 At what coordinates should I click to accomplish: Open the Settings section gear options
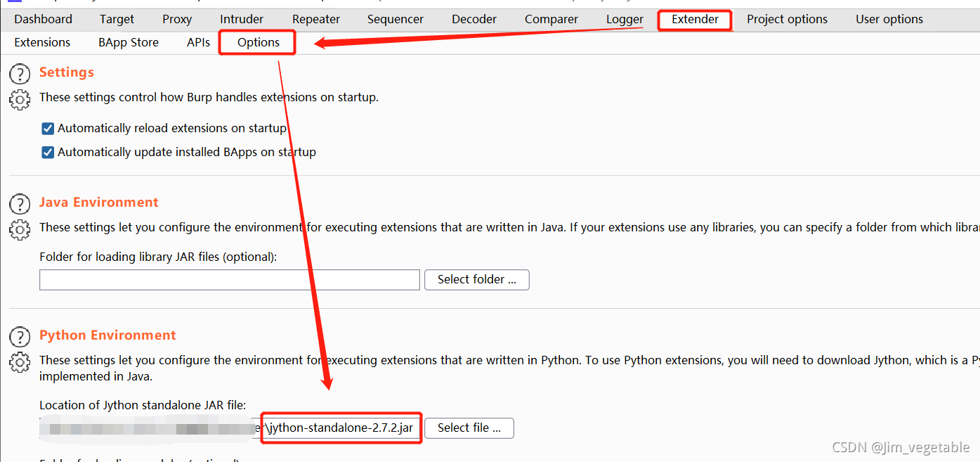point(20,99)
